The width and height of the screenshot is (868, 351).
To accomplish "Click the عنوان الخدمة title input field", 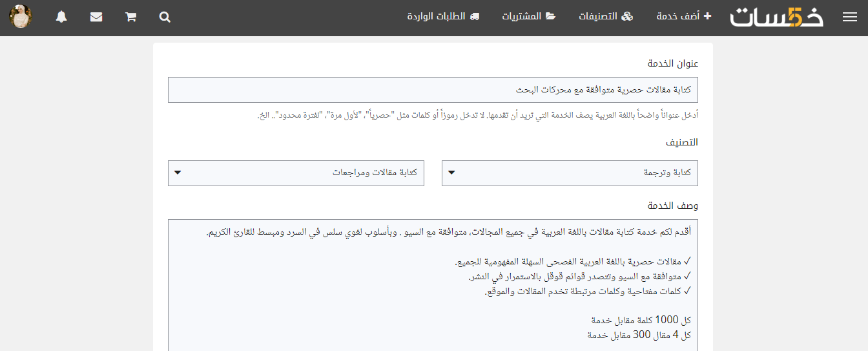I will [433, 90].
